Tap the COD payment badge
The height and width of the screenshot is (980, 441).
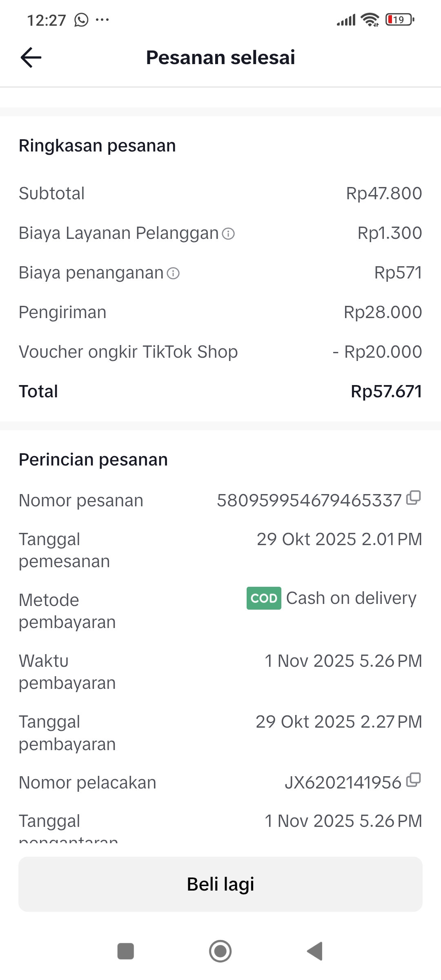(x=264, y=598)
